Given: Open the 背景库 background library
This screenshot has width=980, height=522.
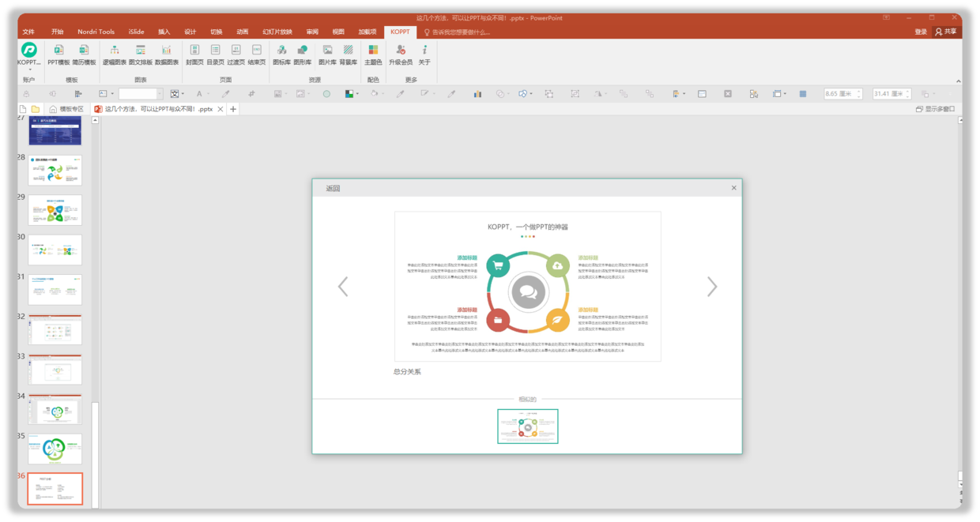Looking at the screenshot, I should (349, 54).
